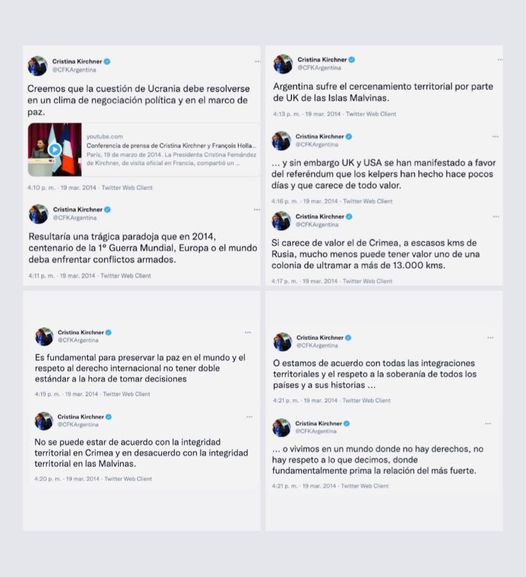This screenshot has width=526, height=577.
Task: Open more menu on the Guerra Mundial tweet
Action: click(x=257, y=210)
